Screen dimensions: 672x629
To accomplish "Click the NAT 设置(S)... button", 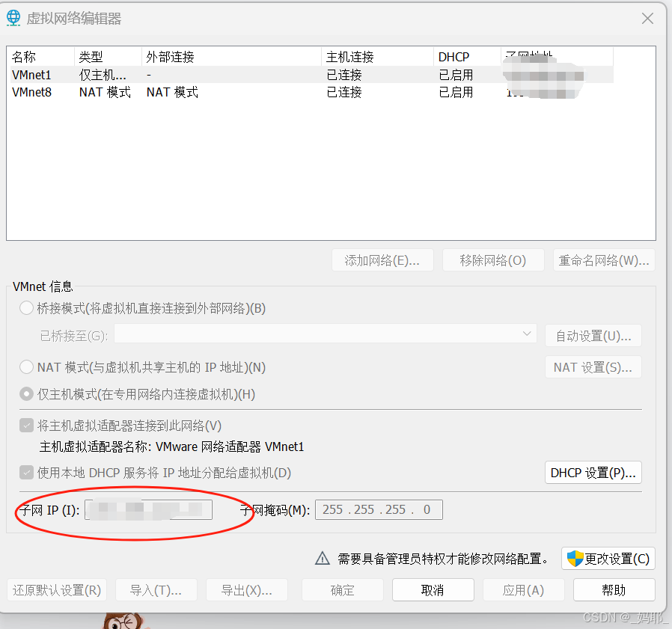I will (593, 367).
